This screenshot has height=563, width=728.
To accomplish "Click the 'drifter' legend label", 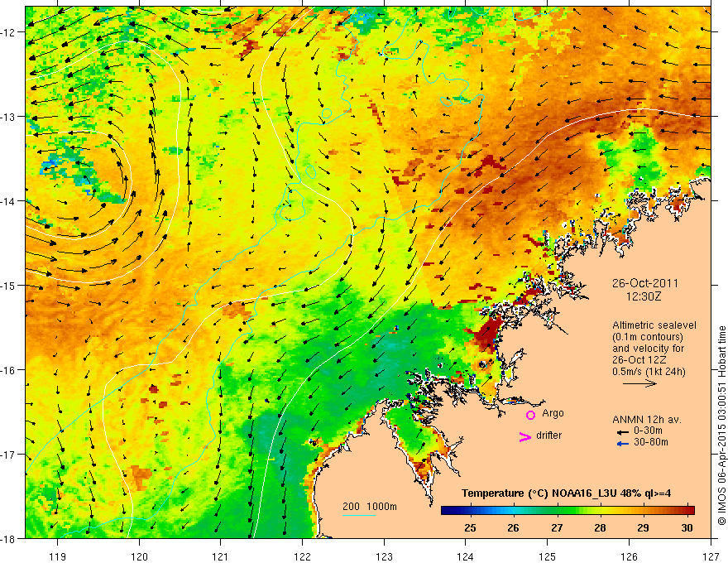I will click(548, 435).
